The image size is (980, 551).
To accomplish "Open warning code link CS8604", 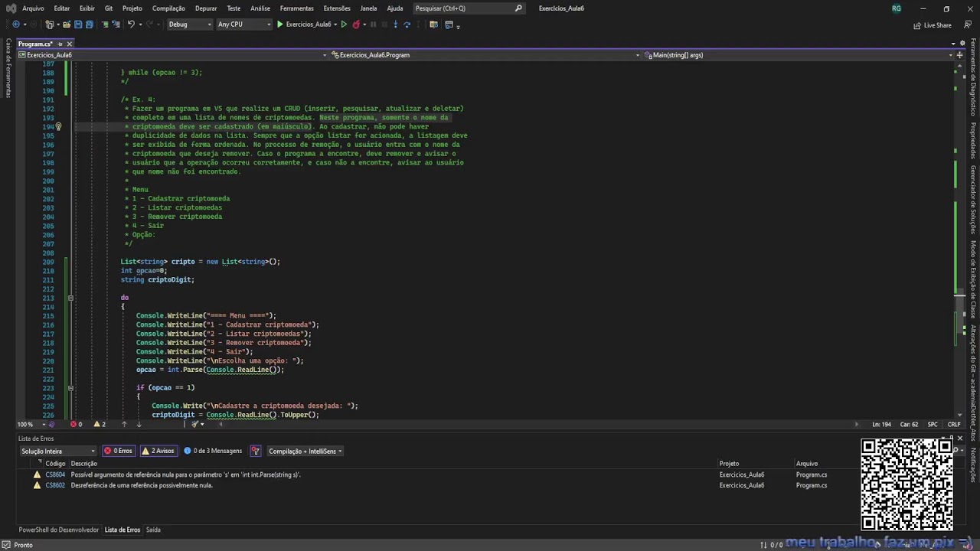I will tap(55, 474).
